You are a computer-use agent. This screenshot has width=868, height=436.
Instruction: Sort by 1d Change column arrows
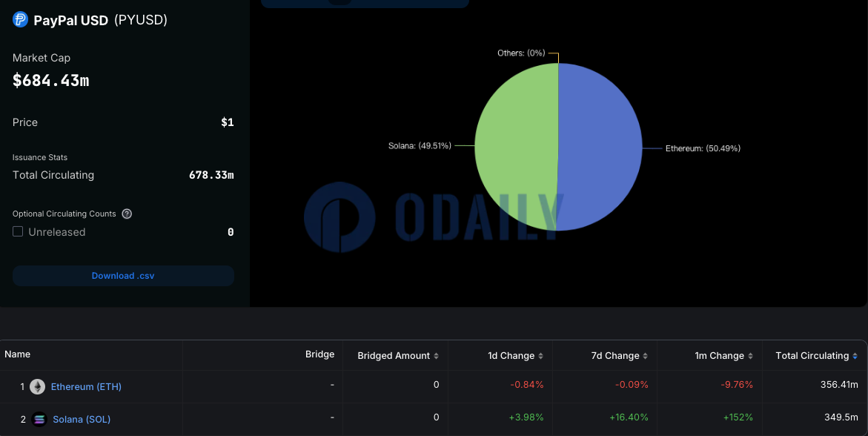point(541,356)
